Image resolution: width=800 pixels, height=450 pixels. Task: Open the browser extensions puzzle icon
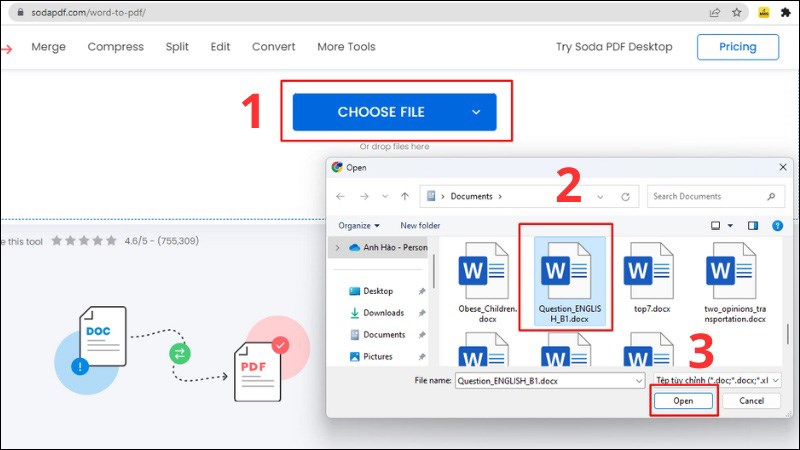coord(785,13)
